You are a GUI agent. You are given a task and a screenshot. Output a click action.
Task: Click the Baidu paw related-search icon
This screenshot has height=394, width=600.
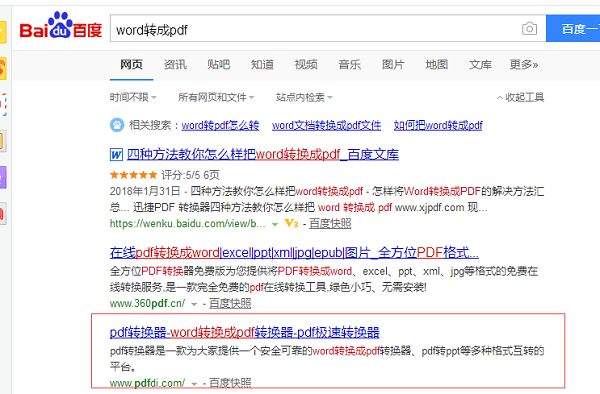pyautogui.click(x=117, y=125)
